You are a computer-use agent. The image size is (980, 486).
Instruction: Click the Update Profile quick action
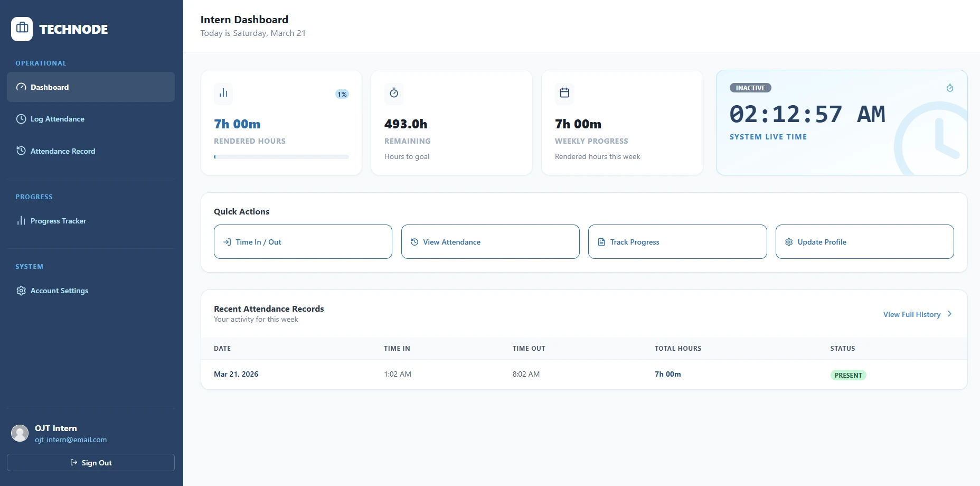(x=865, y=242)
